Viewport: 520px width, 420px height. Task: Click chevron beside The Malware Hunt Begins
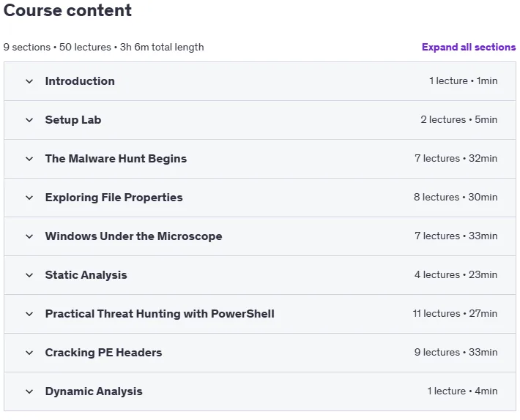[x=29, y=159]
